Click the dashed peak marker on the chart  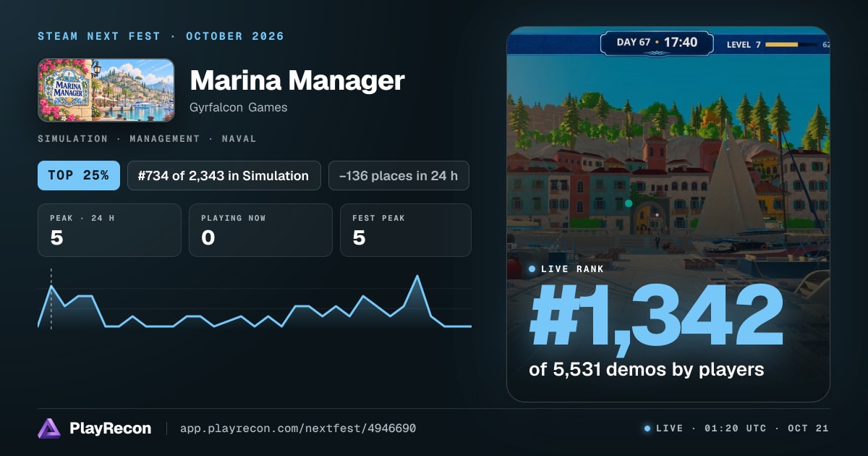(51, 299)
